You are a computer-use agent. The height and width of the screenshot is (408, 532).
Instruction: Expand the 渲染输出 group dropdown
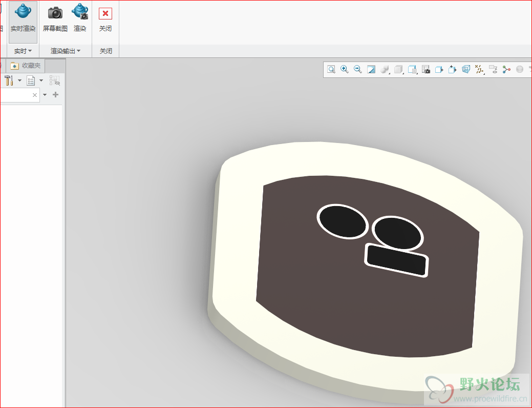click(x=66, y=51)
